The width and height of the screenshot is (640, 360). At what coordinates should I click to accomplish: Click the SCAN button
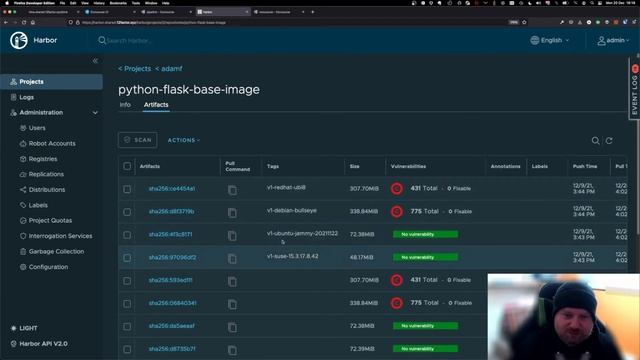[138, 140]
